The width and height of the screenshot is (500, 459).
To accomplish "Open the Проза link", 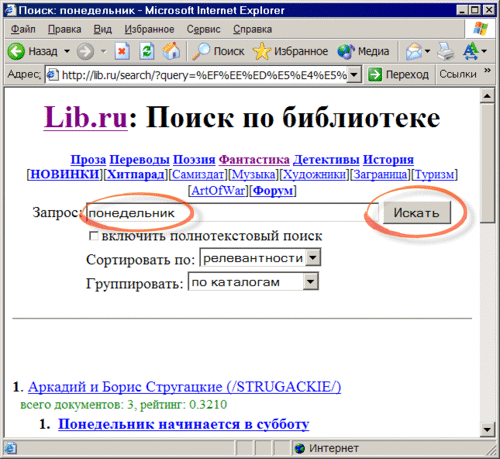I will tap(88, 159).
